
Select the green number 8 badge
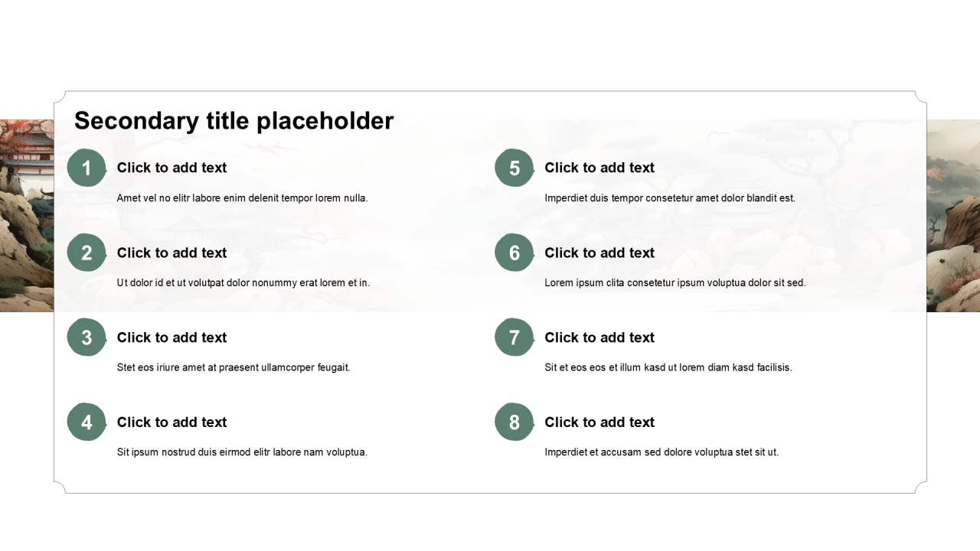(x=514, y=422)
